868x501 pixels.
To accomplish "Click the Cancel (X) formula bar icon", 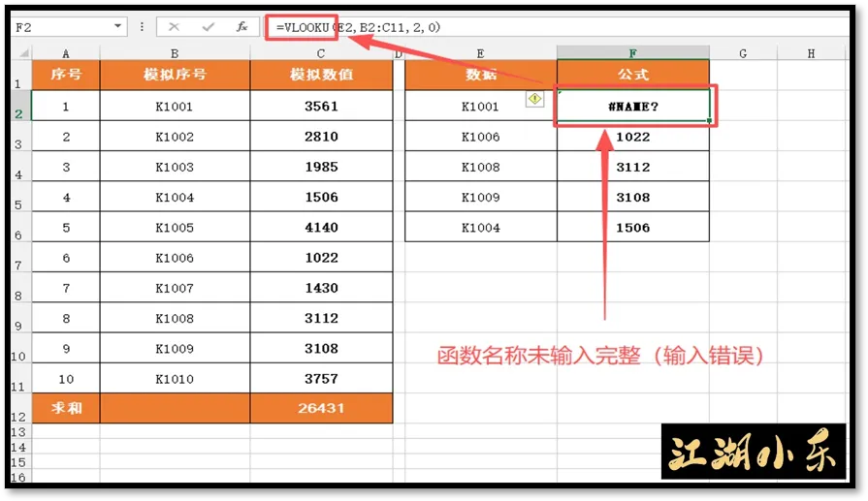I will point(174,26).
